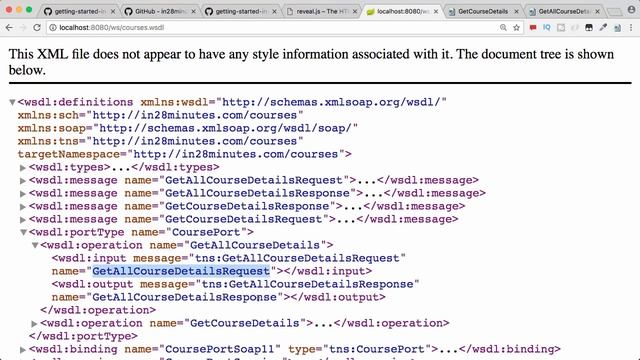The image size is (640, 360).
Task: Click the xmlns:sch namespace line
Action: click(160, 115)
